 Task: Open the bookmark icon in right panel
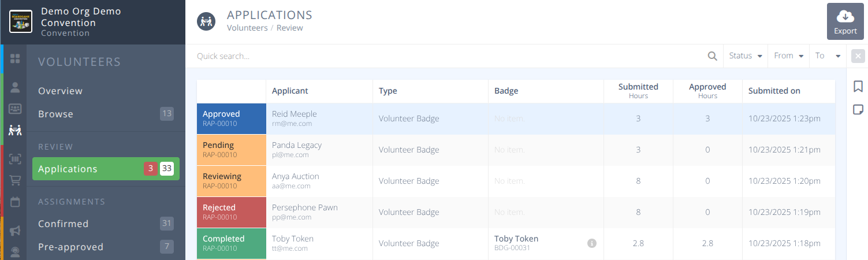858,87
